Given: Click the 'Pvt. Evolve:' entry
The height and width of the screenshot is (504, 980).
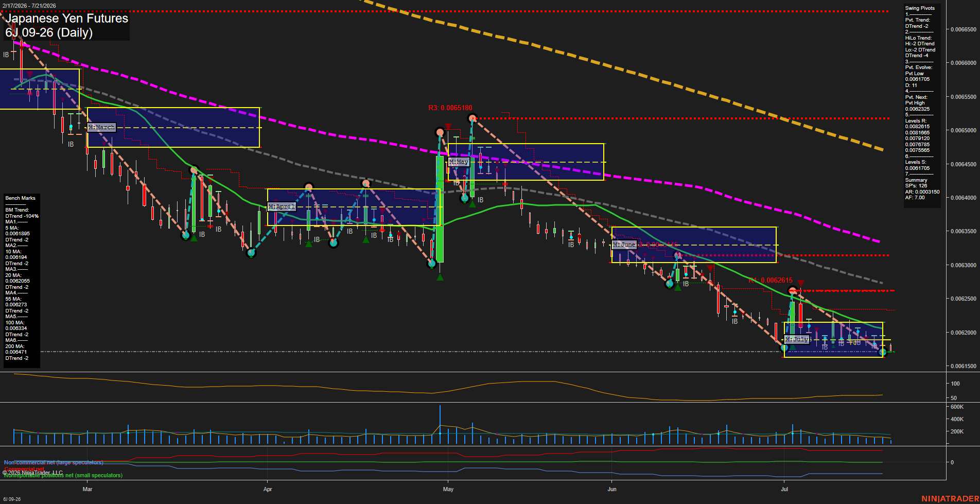Looking at the screenshot, I should click(x=919, y=67).
